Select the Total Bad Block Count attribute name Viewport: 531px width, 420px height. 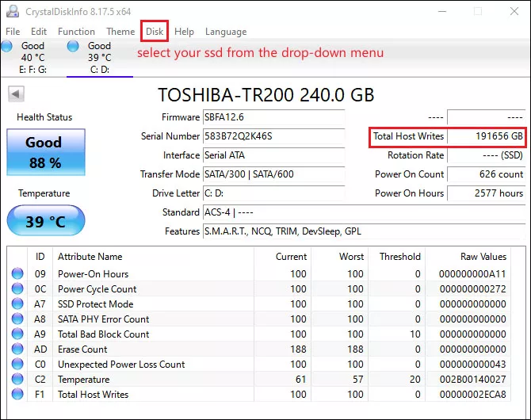tap(103, 334)
